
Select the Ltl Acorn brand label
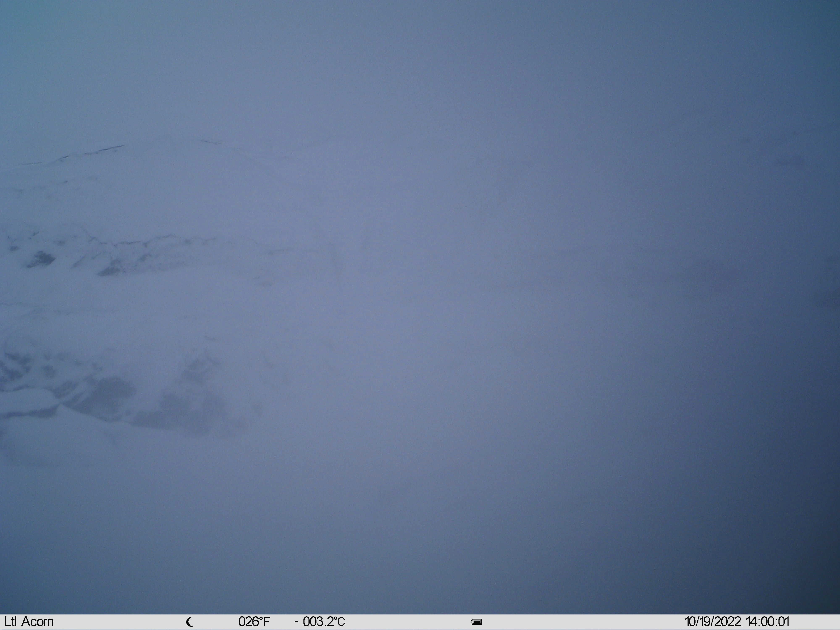(29, 622)
